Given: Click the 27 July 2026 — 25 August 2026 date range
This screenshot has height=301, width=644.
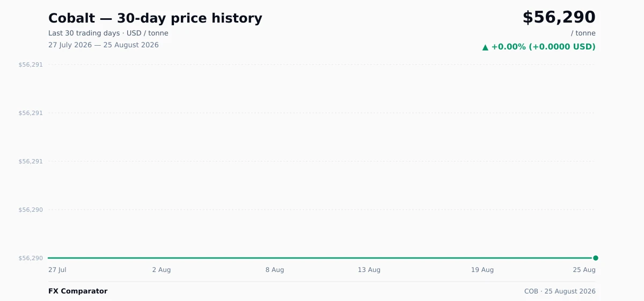Looking at the screenshot, I should [x=104, y=45].
